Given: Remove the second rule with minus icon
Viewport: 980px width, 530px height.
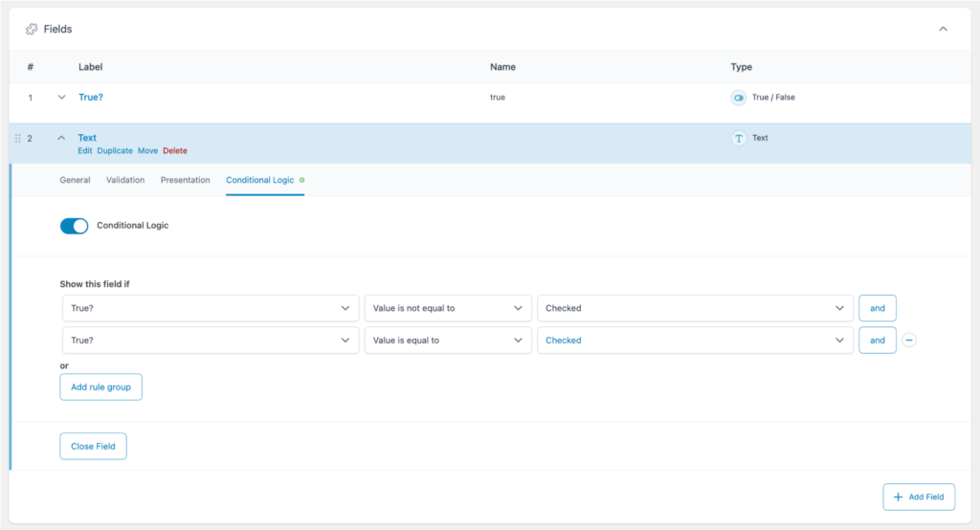Looking at the screenshot, I should click(908, 340).
